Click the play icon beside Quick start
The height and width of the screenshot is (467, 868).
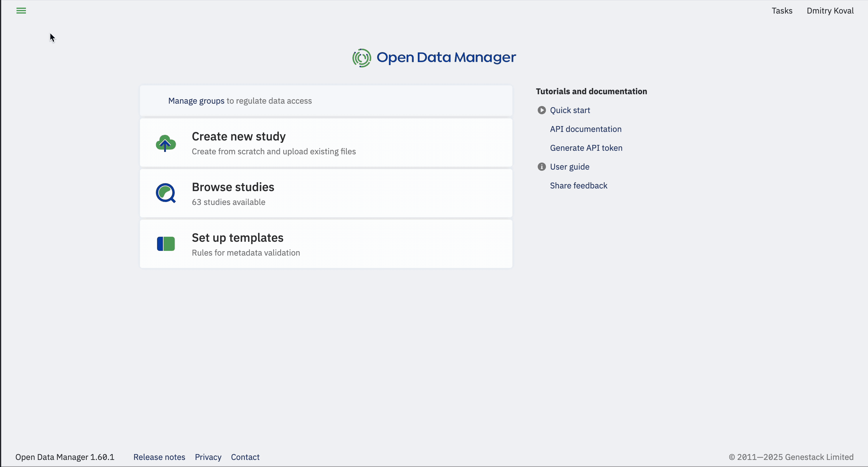pyautogui.click(x=542, y=110)
